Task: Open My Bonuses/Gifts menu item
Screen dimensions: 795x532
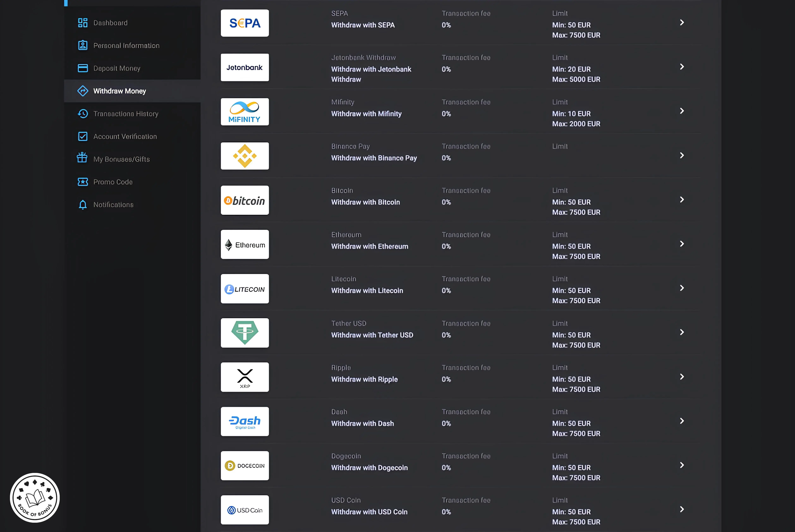Action: click(132, 159)
